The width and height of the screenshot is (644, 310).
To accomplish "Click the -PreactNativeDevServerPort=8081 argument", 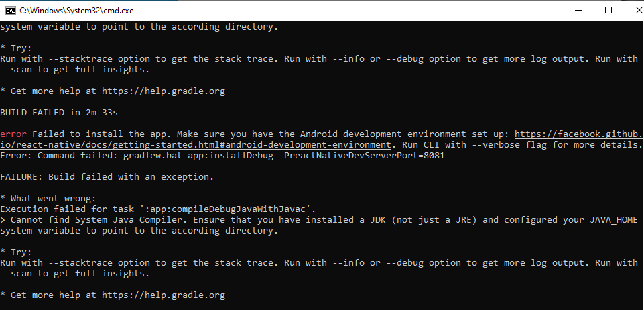I will tap(359, 156).
